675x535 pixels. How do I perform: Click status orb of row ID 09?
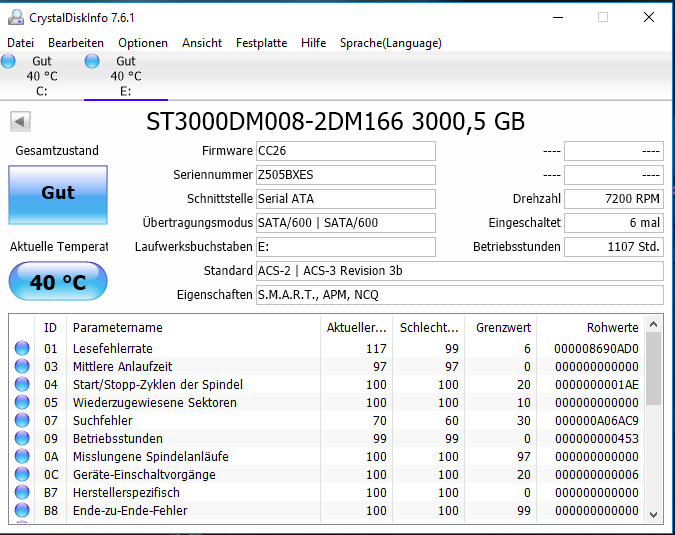22,439
